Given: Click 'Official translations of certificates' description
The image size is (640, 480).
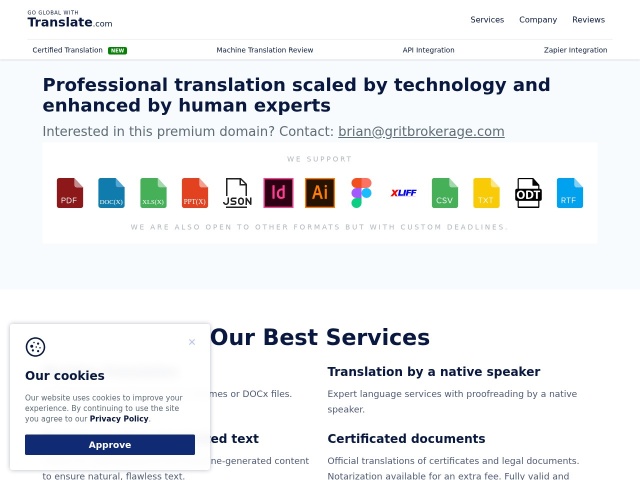Looking at the screenshot, I should [x=453, y=469].
